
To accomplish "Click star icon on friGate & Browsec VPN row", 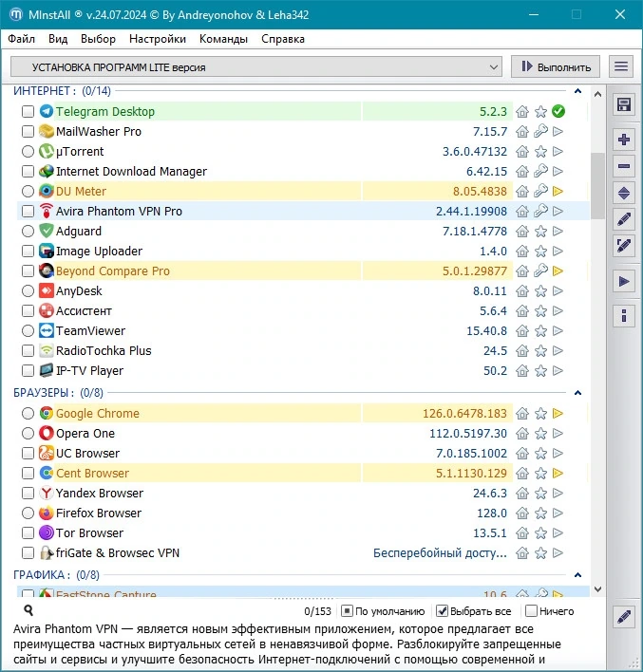I will (540, 552).
